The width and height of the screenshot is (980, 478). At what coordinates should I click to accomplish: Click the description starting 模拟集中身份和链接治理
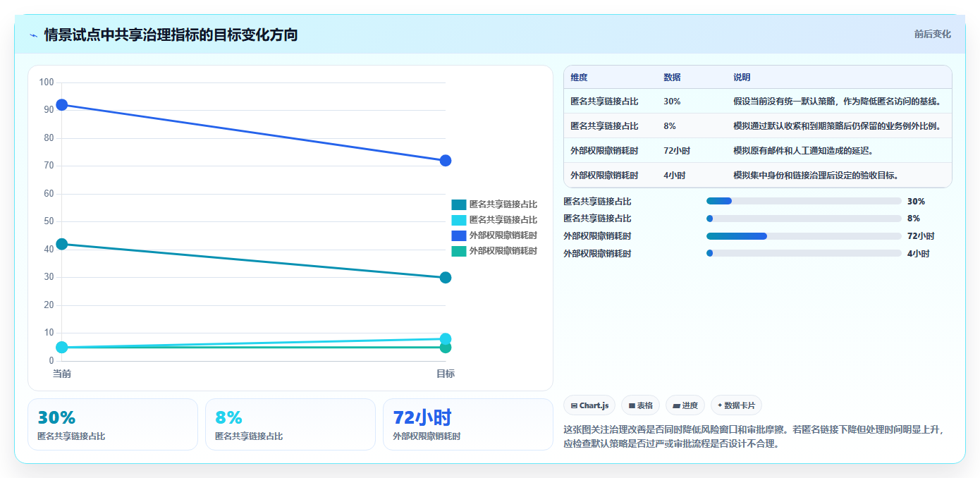point(815,176)
